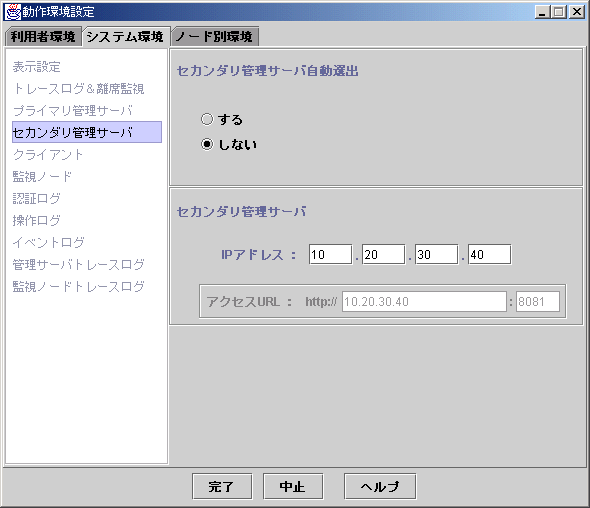Image resolution: width=590 pixels, height=508 pixels.
Task: Open 管理サーバトレースログ settings
Action: (x=78, y=264)
